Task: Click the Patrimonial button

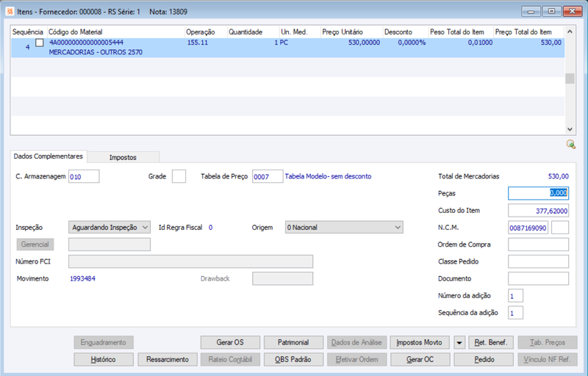Action: tap(293, 342)
